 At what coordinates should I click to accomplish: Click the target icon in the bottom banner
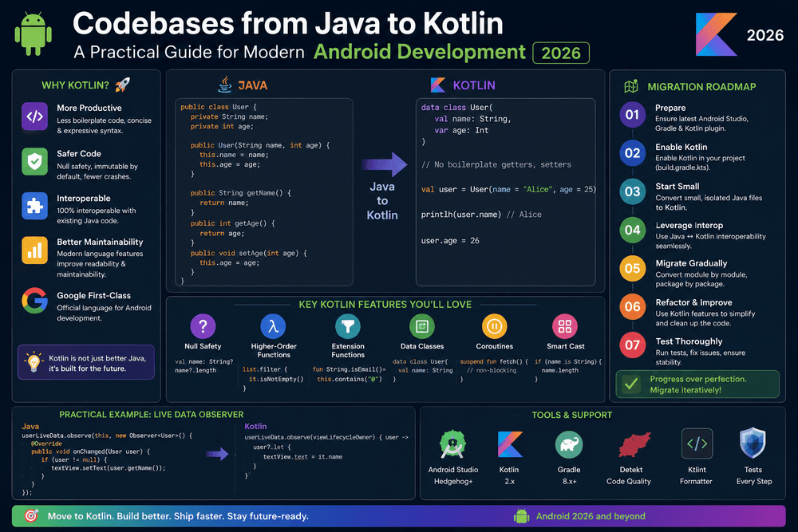click(32, 516)
